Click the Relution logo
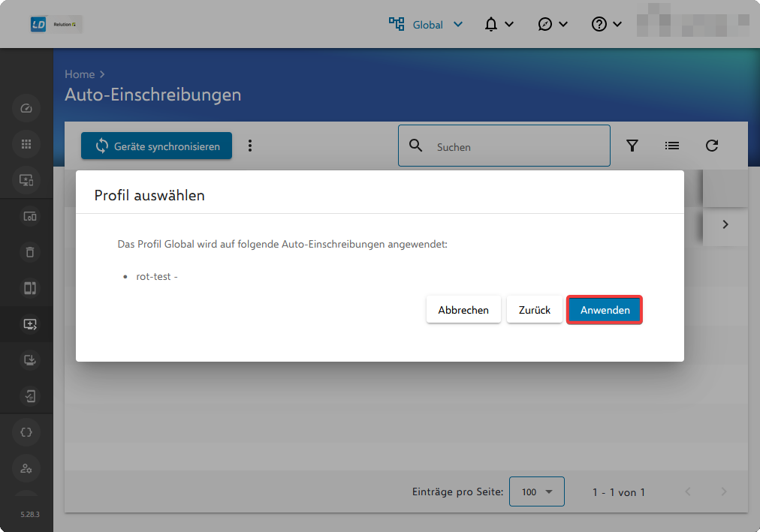The height and width of the screenshot is (532, 760). click(56, 24)
